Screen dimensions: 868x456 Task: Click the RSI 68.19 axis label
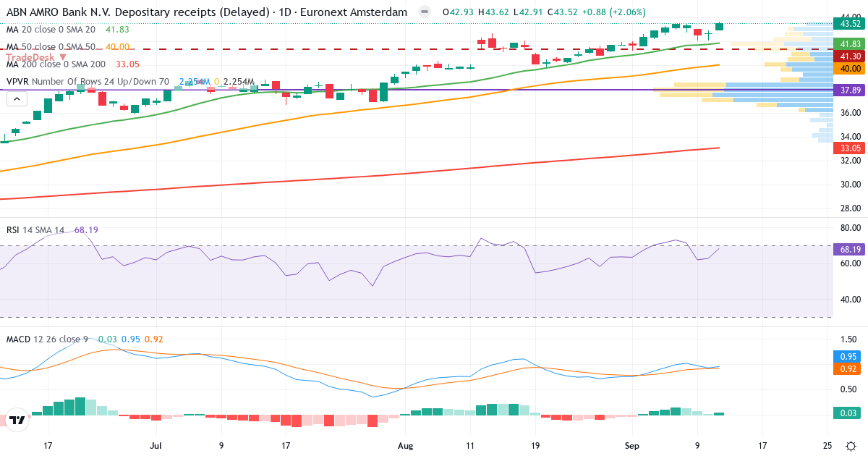tap(849, 249)
